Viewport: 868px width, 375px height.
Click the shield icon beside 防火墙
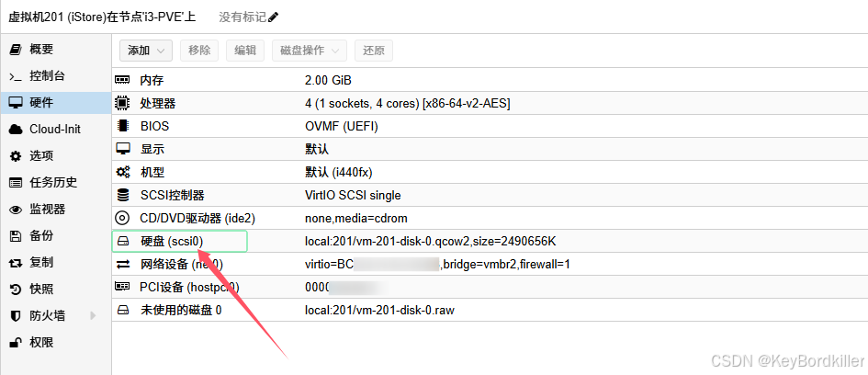click(x=16, y=316)
